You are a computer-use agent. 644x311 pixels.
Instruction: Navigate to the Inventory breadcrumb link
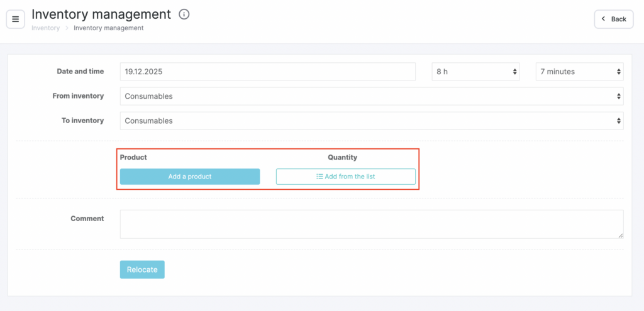(46, 28)
